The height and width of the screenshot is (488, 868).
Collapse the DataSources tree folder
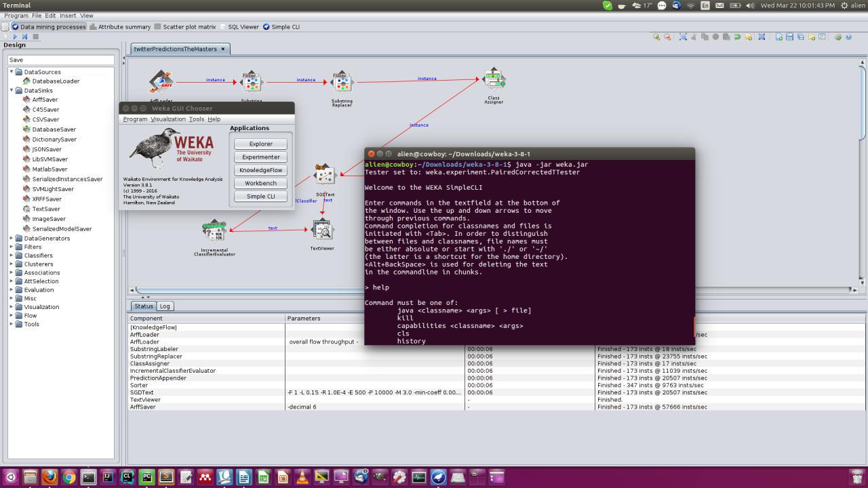pyautogui.click(x=12, y=72)
